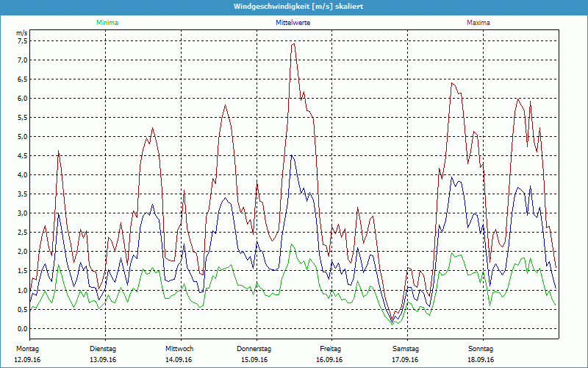
Task: Click the 5,0 axis value
Action: point(23,137)
